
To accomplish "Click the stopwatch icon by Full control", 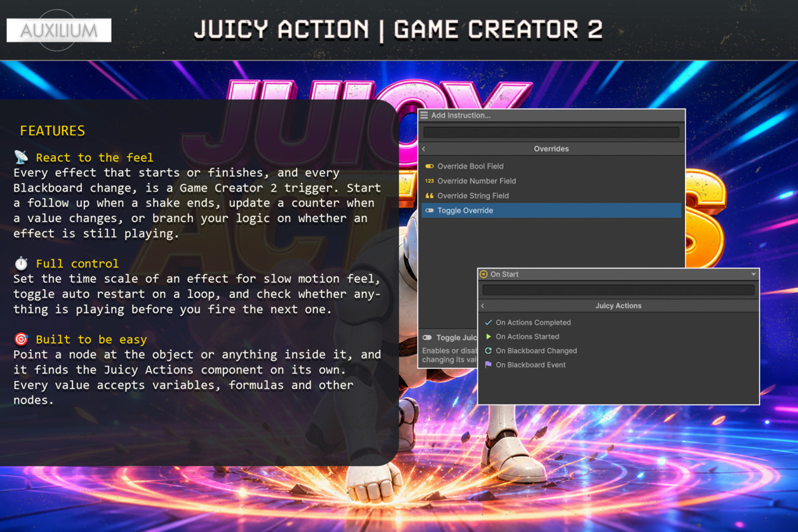I will click(21, 263).
